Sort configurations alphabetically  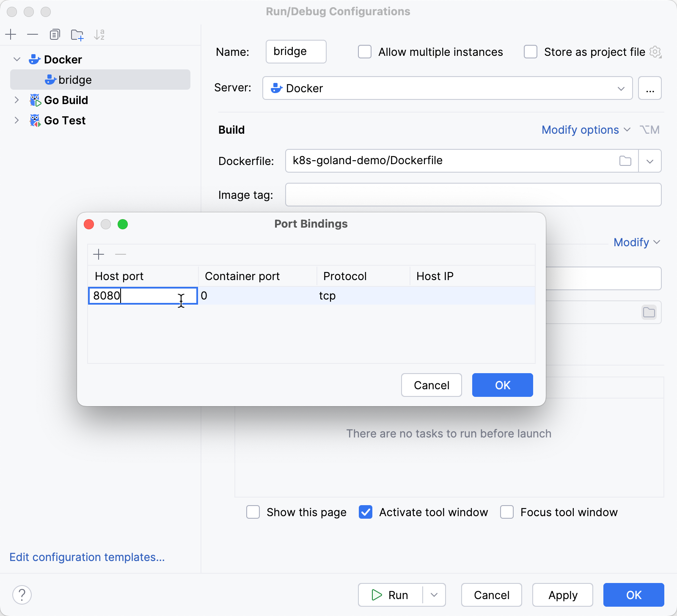point(99,34)
